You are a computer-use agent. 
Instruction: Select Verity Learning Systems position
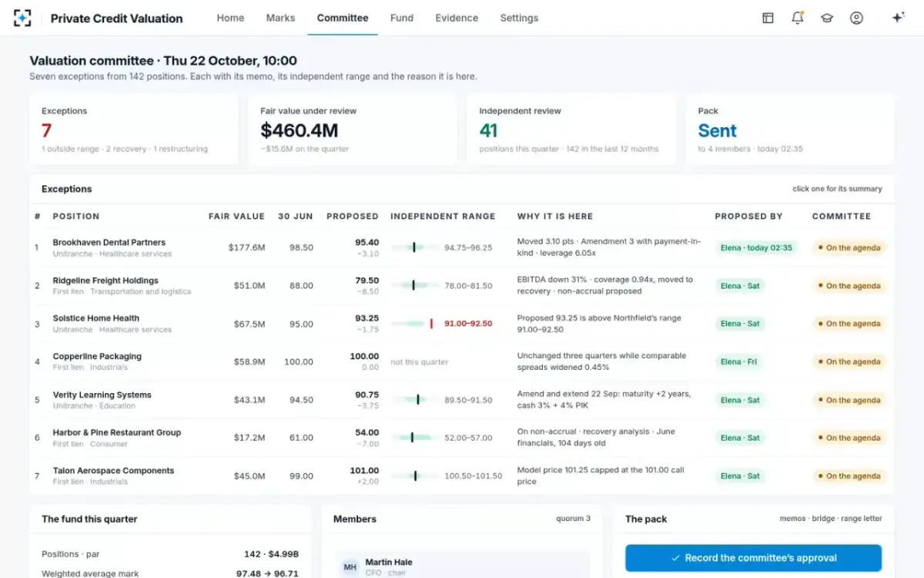(102, 395)
